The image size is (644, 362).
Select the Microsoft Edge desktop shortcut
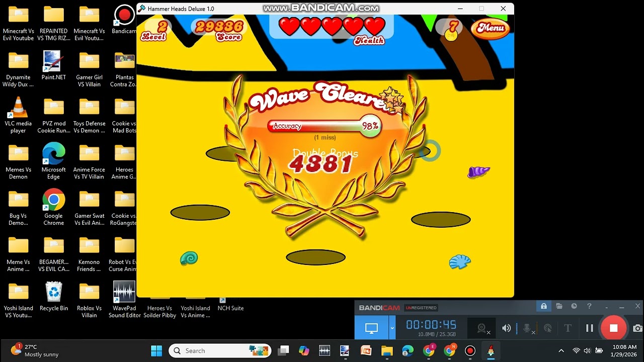click(53, 161)
